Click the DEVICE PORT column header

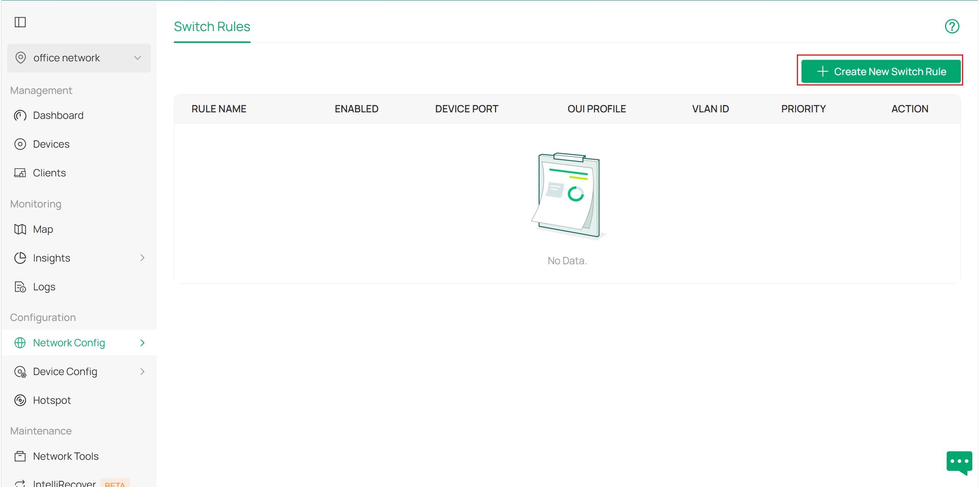click(x=466, y=109)
